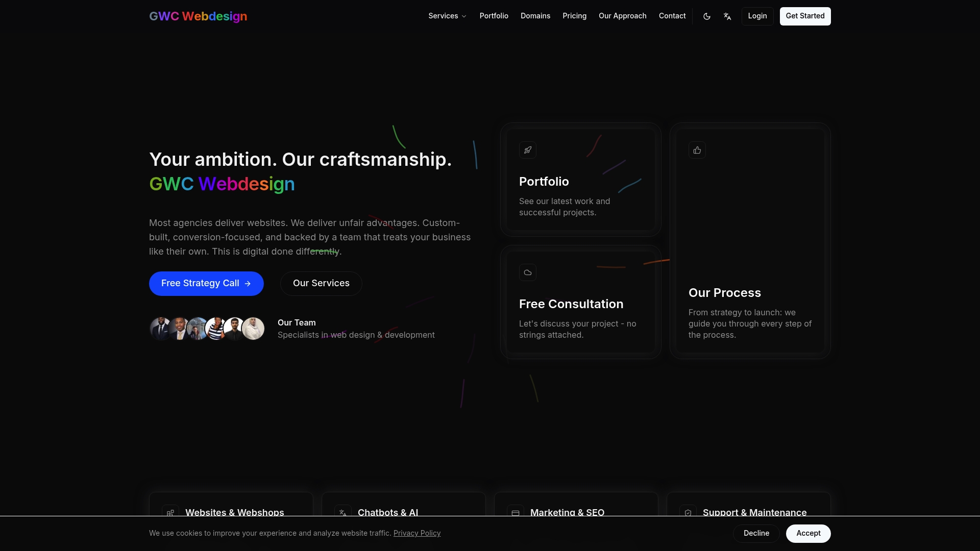Viewport: 980px width, 551px height.
Task: Click the thumbs-up icon on Our Process card
Action: click(697, 149)
